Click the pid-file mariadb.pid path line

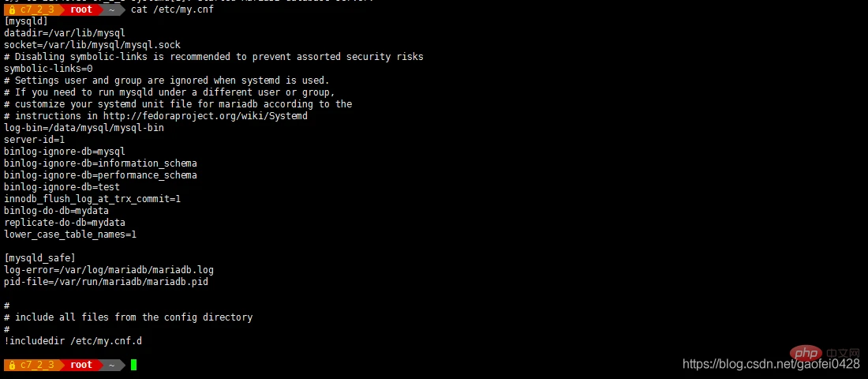tap(106, 282)
